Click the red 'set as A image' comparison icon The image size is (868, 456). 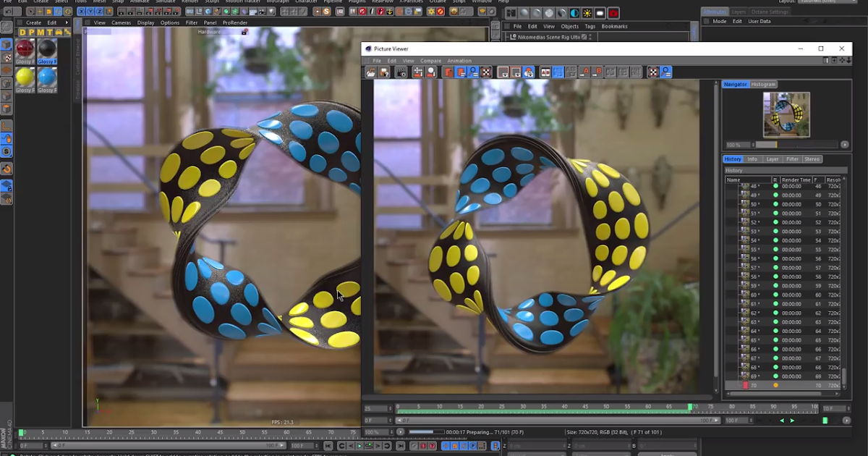[587, 72]
